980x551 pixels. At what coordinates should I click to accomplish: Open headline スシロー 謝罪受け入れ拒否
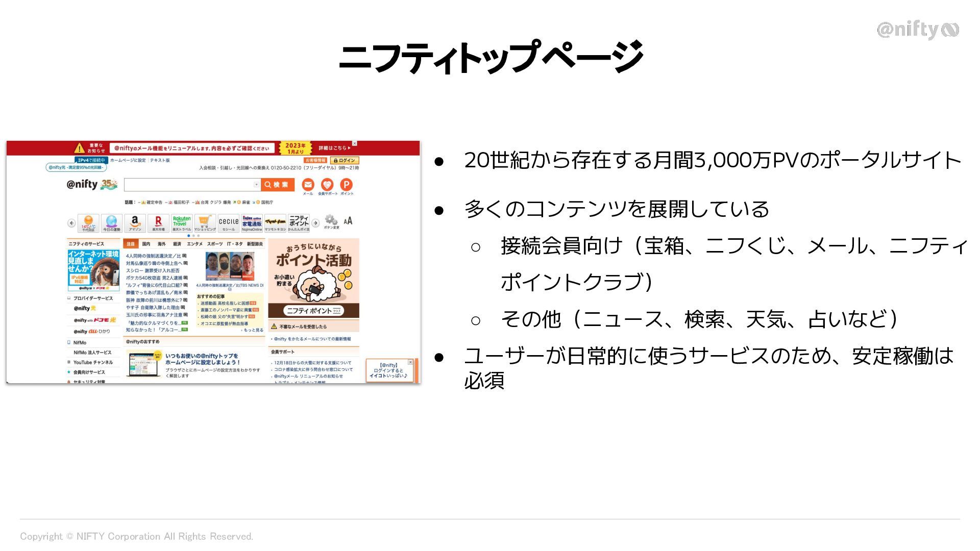pyautogui.click(x=153, y=271)
